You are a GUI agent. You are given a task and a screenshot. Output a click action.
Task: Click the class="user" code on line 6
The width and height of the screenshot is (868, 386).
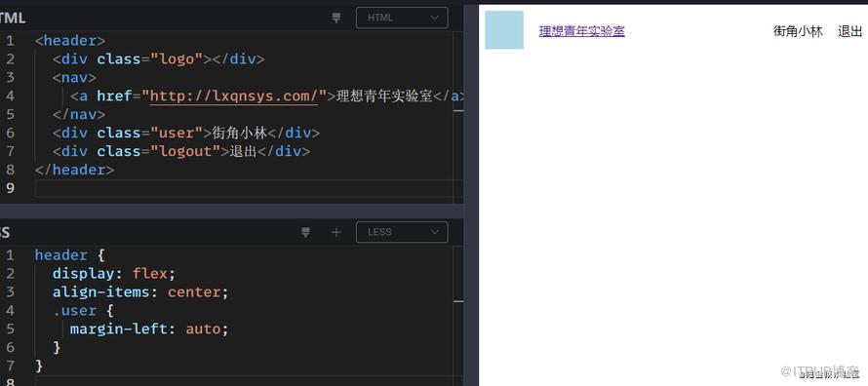pyautogui.click(x=150, y=133)
